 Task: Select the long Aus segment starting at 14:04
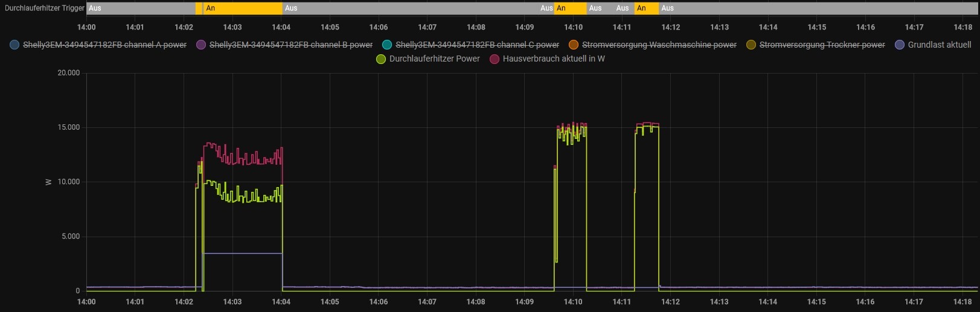[411, 8]
